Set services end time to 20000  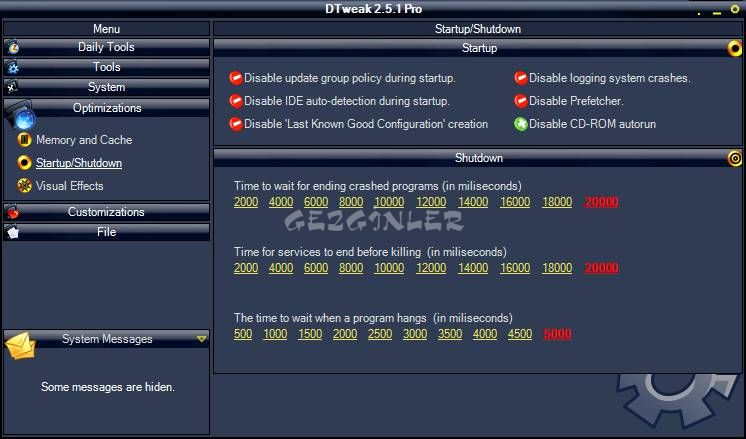click(601, 268)
